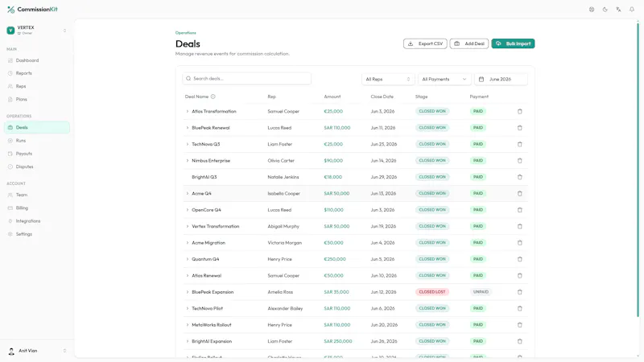This screenshot has width=644, height=362.
Task: Delete the Quantum Q4 deal
Action: click(519, 259)
